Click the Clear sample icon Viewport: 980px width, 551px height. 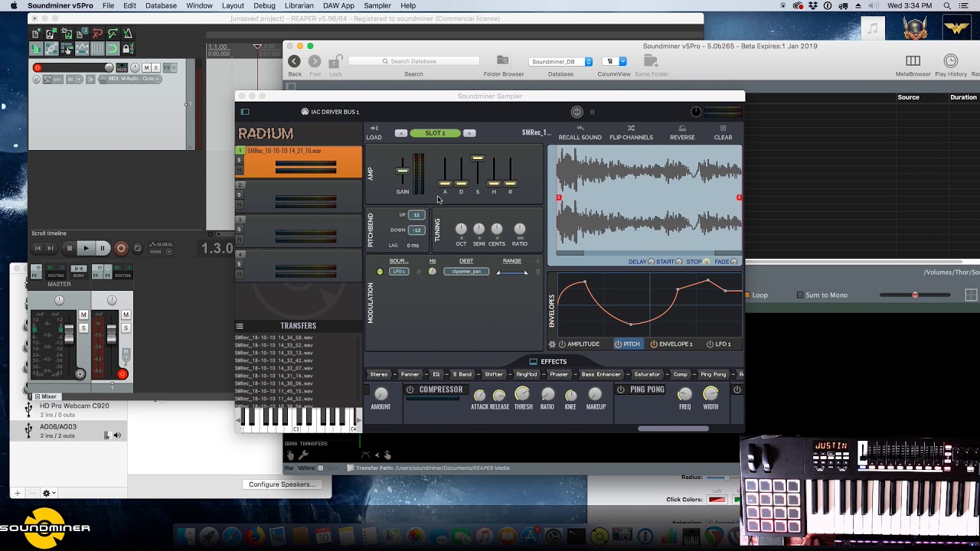pyautogui.click(x=723, y=129)
